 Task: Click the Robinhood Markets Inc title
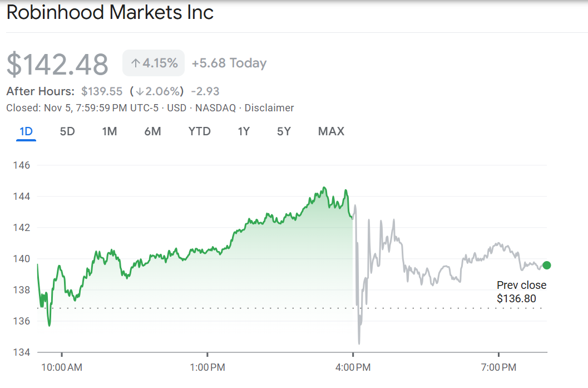pos(109,12)
